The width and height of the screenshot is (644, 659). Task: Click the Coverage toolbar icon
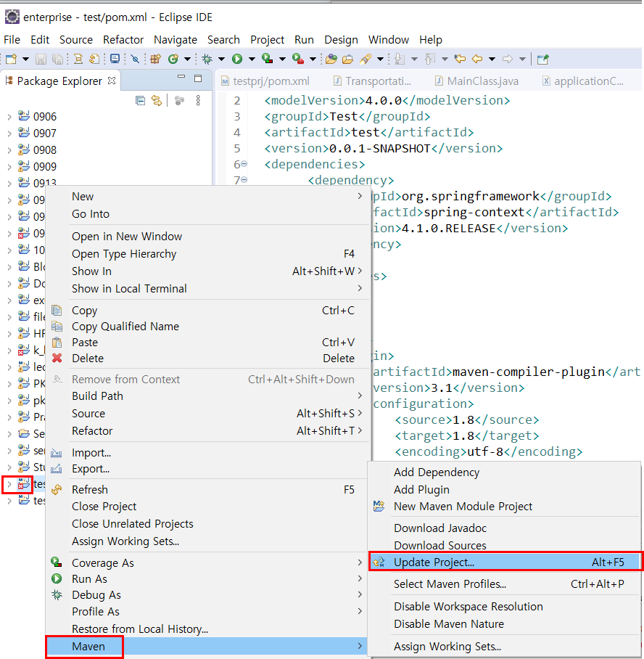coord(267,60)
